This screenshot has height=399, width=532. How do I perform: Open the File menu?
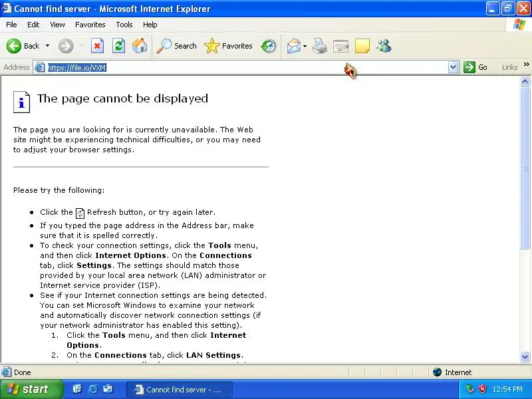click(x=11, y=25)
